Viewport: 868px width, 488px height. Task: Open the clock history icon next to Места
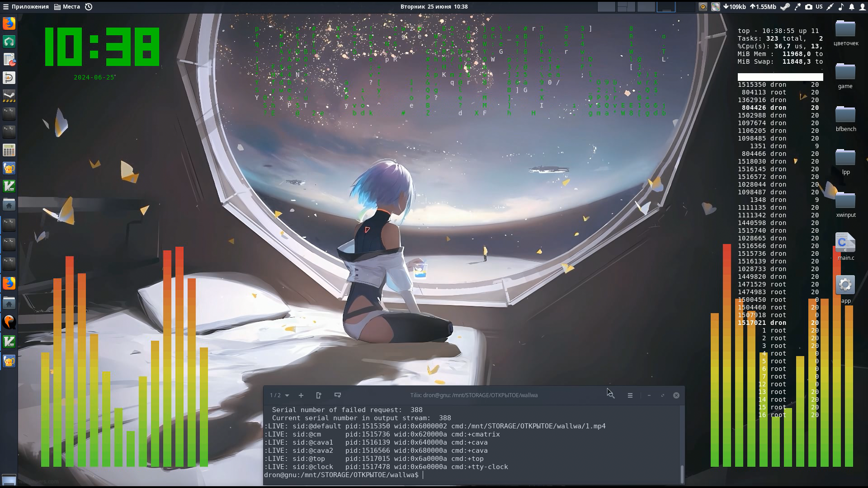tap(89, 7)
